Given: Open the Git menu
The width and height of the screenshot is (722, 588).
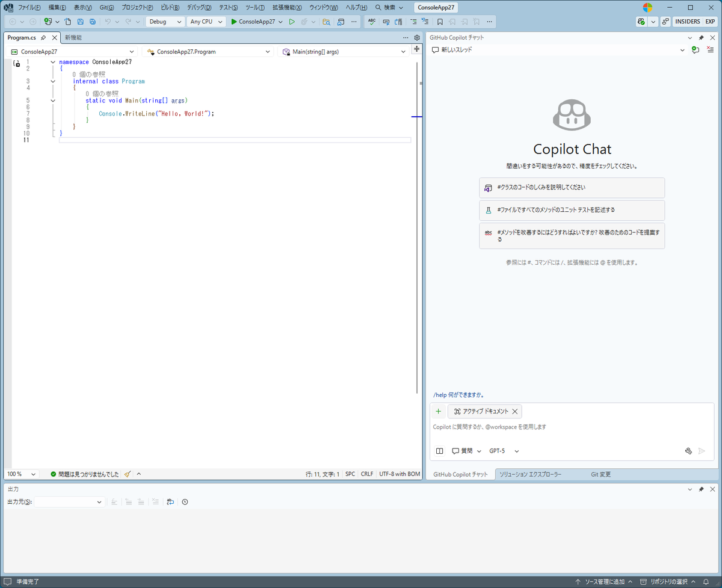Looking at the screenshot, I should [106, 7].
